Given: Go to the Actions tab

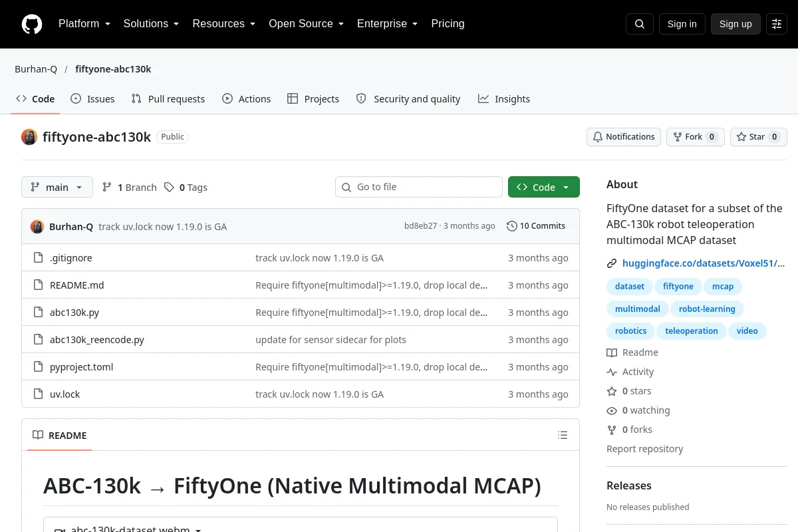Looking at the screenshot, I should tap(247, 99).
